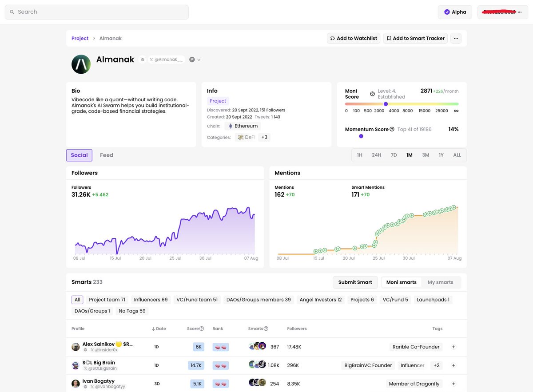This screenshot has height=392, width=533.
Task: Select the 1H time range
Action: coord(360,155)
